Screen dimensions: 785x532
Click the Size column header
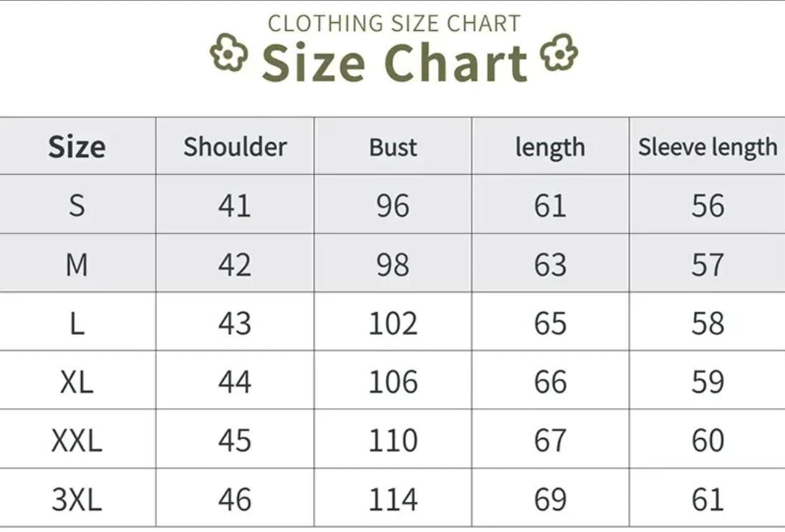pyautogui.click(x=77, y=147)
